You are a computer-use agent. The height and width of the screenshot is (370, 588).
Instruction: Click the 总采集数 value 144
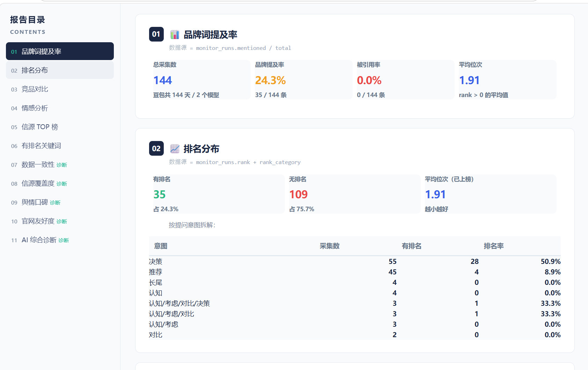coord(163,80)
